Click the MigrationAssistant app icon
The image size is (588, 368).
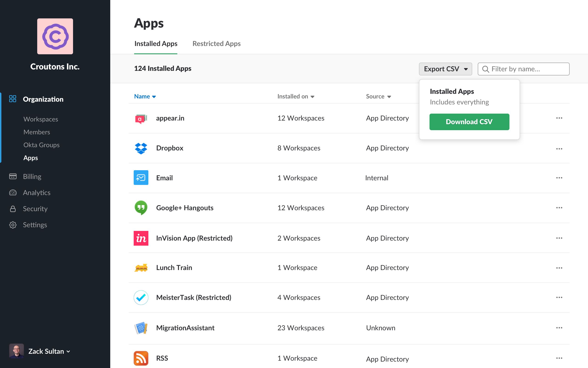pyautogui.click(x=141, y=328)
